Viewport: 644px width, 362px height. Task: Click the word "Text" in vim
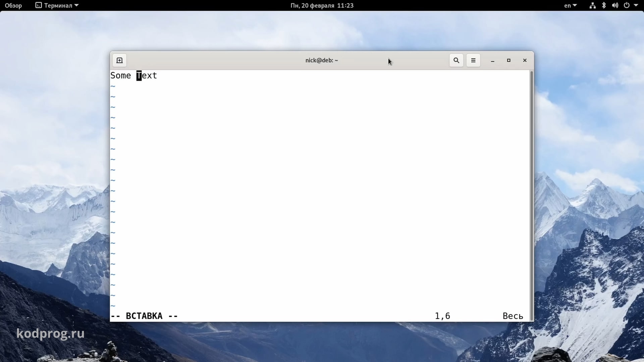click(147, 76)
